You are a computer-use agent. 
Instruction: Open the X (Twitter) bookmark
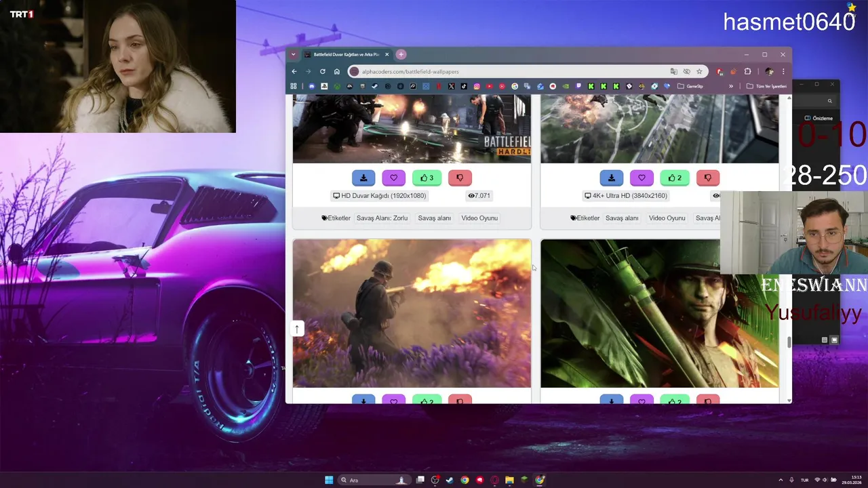coord(451,86)
